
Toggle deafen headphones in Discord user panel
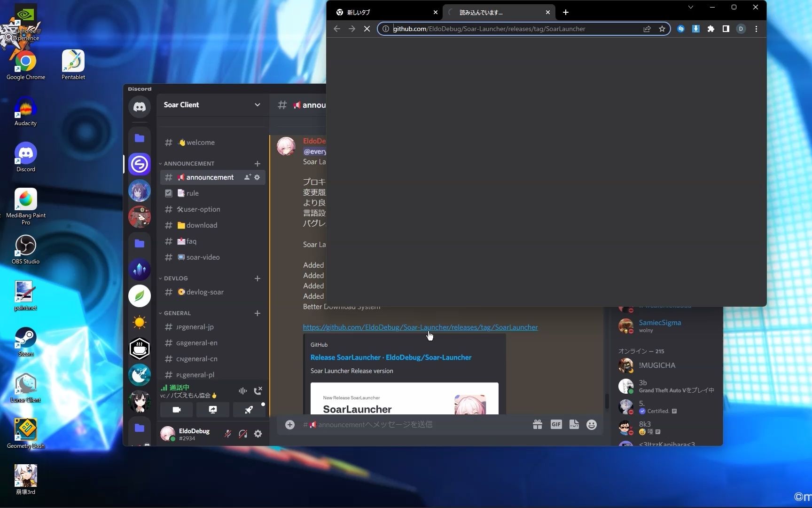pyautogui.click(x=243, y=434)
